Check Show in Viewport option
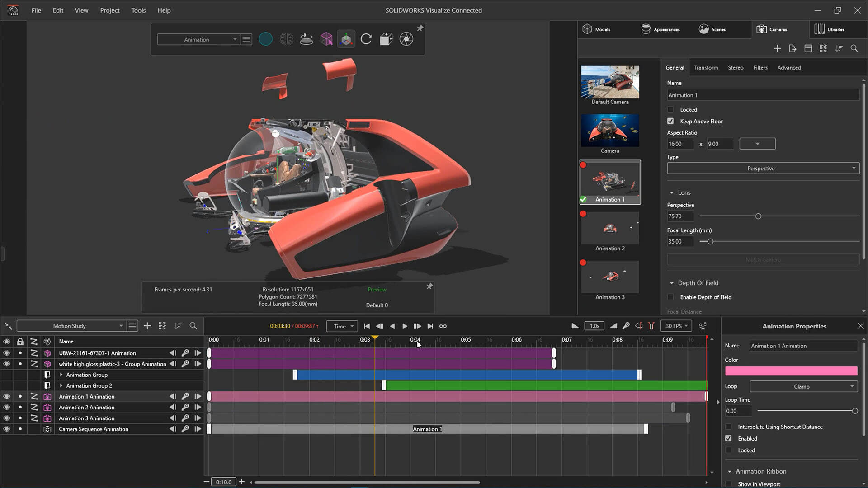Image resolution: width=868 pixels, height=488 pixels. (x=728, y=484)
